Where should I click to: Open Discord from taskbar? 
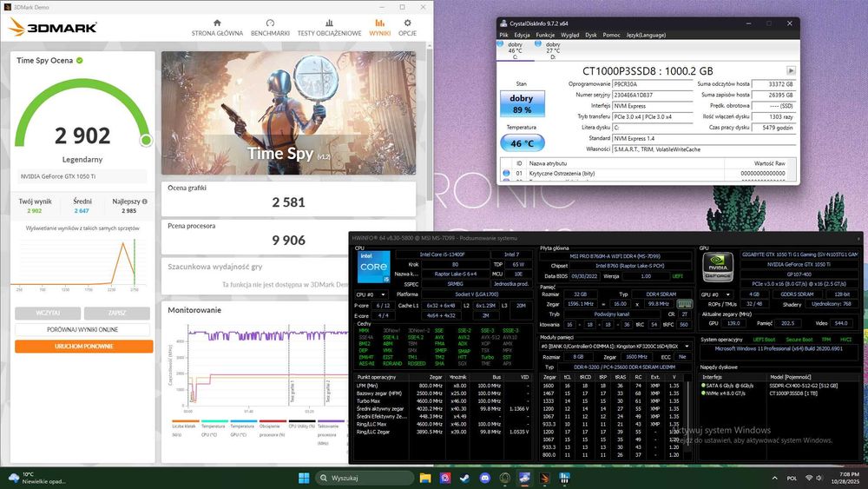pyautogui.click(x=485, y=478)
